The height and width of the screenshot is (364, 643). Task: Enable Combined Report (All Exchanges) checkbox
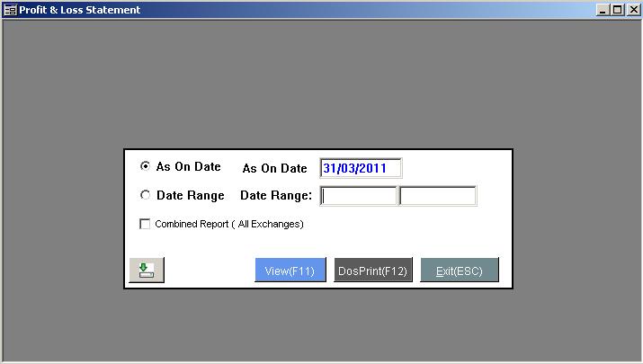click(x=146, y=224)
